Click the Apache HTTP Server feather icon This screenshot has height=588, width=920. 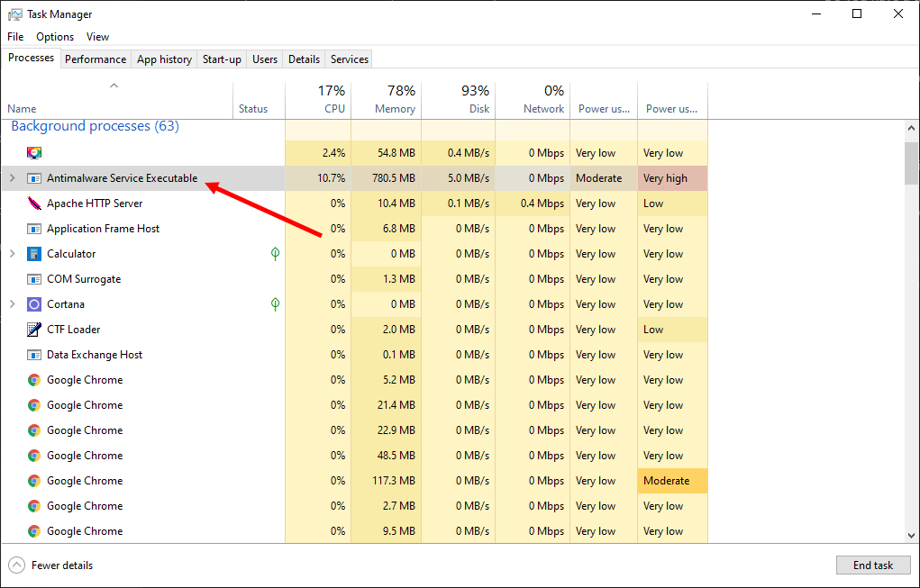pyautogui.click(x=34, y=204)
